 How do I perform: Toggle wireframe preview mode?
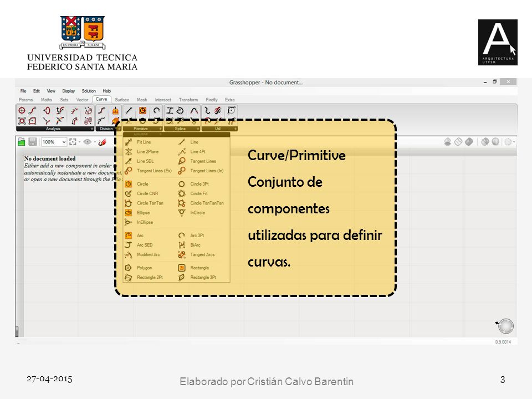(458, 142)
